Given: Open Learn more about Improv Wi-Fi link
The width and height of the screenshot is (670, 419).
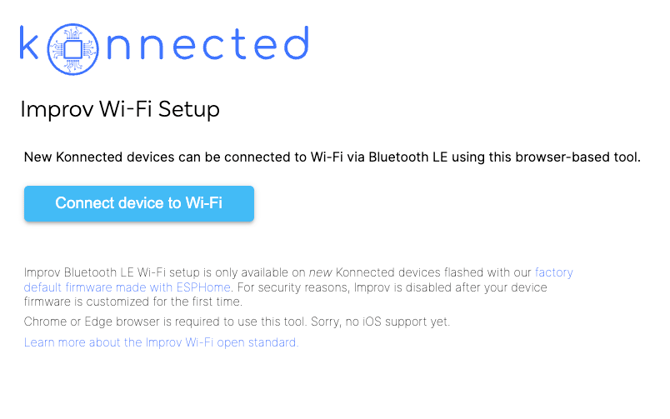Looking at the screenshot, I should coord(161,343).
